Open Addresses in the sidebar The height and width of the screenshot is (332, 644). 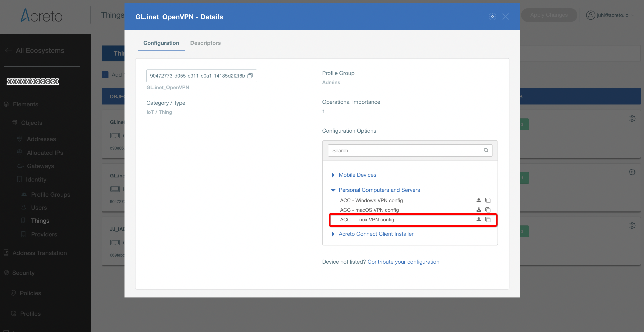tap(41, 139)
